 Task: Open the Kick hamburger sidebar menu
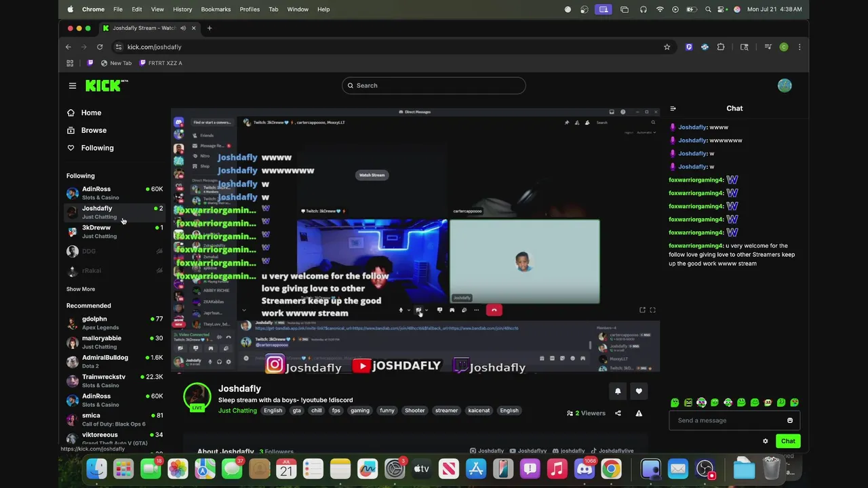point(73,85)
